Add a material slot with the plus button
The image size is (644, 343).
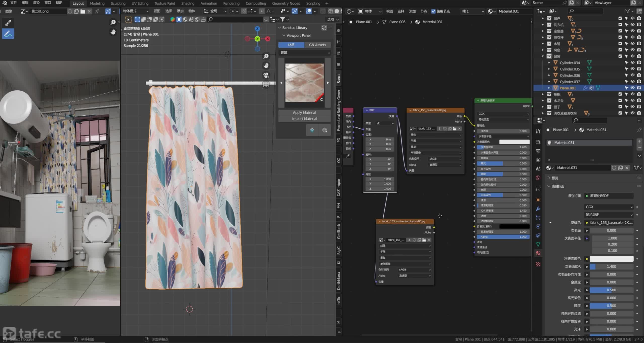[x=639, y=141]
